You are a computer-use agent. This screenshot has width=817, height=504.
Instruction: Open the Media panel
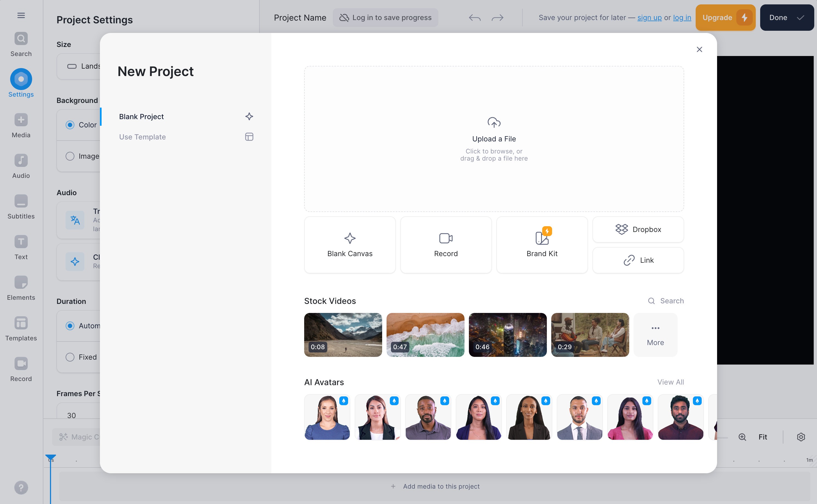tap(21, 125)
